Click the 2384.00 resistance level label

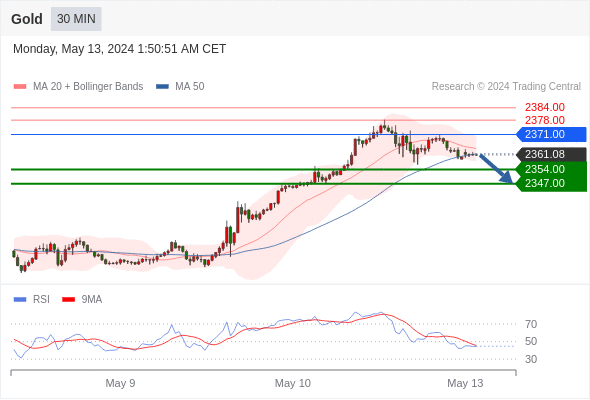coord(545,108)
